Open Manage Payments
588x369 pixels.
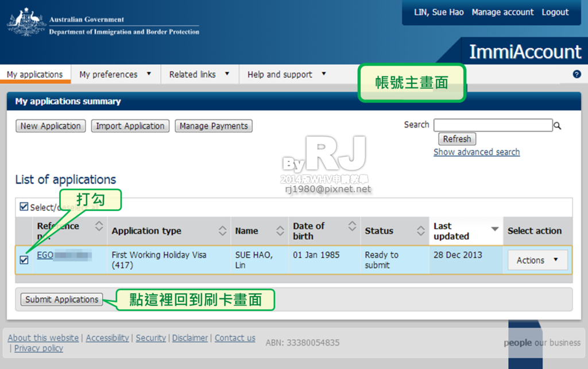tap(214, 126)
